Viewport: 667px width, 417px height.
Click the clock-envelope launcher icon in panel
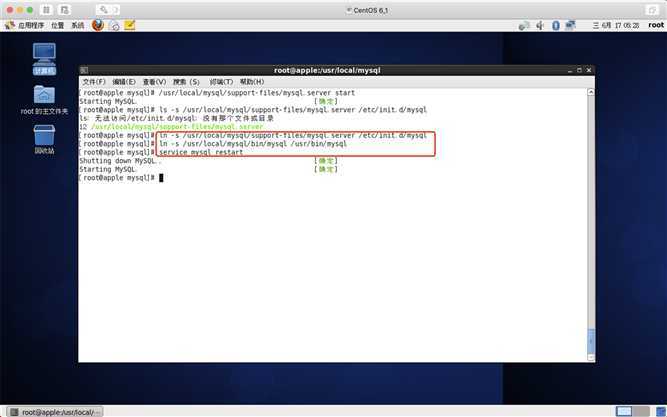point(114,26)
